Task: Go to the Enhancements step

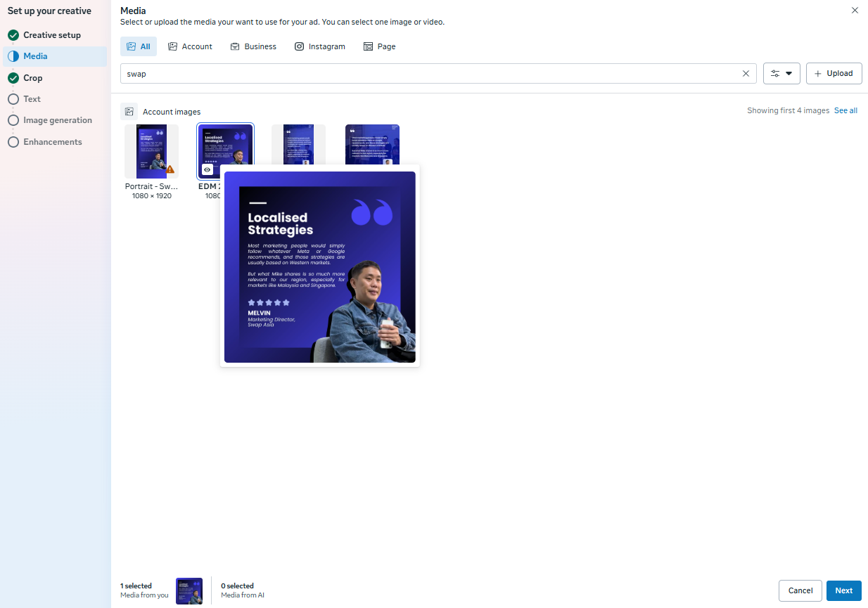Action: click(53, 142)
